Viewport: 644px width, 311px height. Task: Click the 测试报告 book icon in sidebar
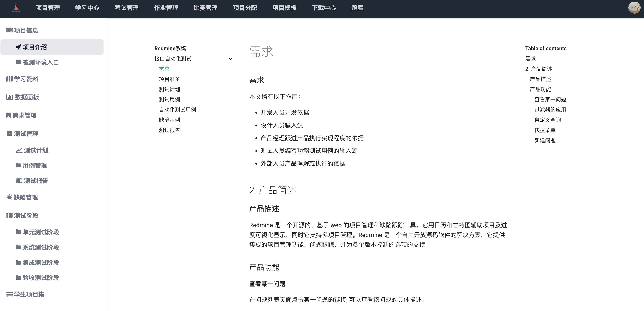click(x=19, y=181)
